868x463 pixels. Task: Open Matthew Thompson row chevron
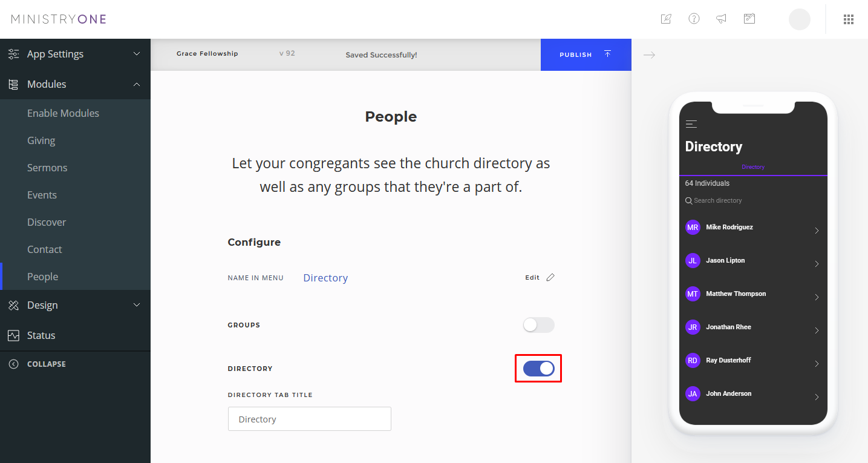[x=817, y=297]
